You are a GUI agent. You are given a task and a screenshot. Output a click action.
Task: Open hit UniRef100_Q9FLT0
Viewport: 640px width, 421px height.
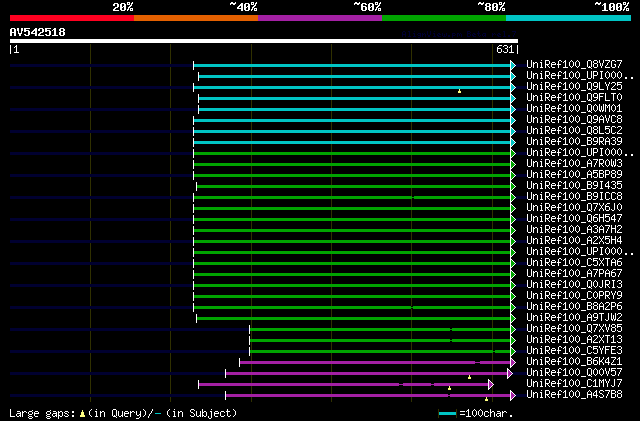pos(574,97)
